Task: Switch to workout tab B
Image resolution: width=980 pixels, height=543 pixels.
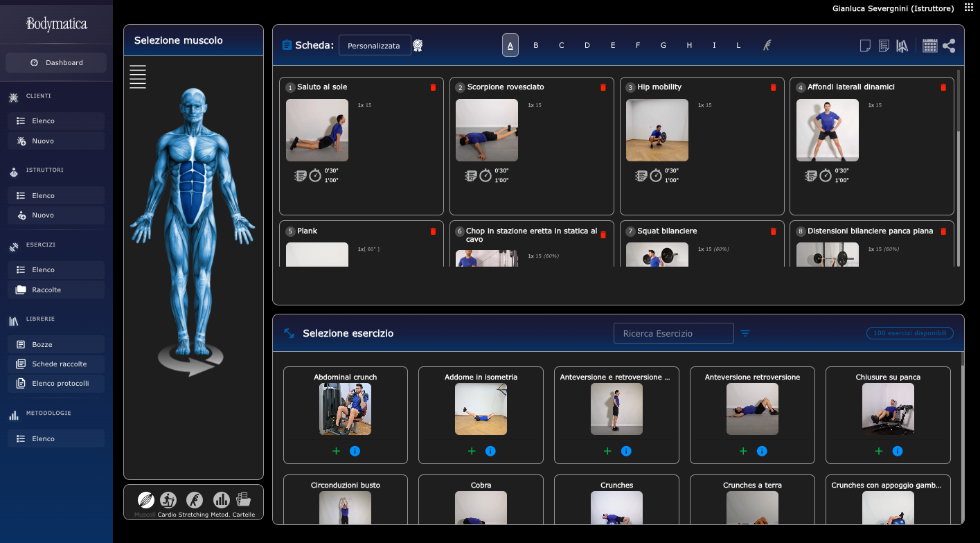Action: (x=535, y=46)
